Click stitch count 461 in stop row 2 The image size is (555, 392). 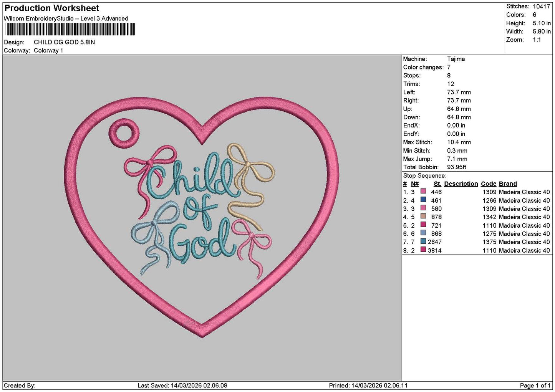pos(436,200)
